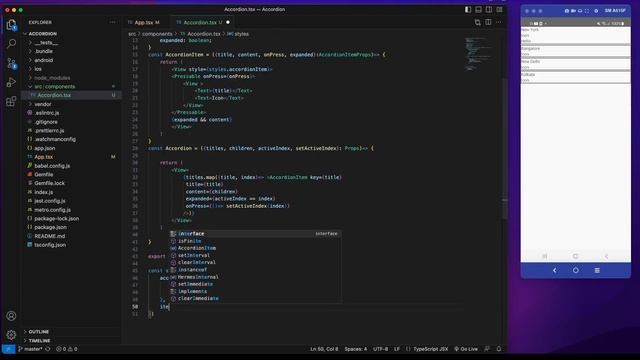640x360 pixels.
Task: Toggle secondary sidebar layout icon
Action: click(489, 9)
